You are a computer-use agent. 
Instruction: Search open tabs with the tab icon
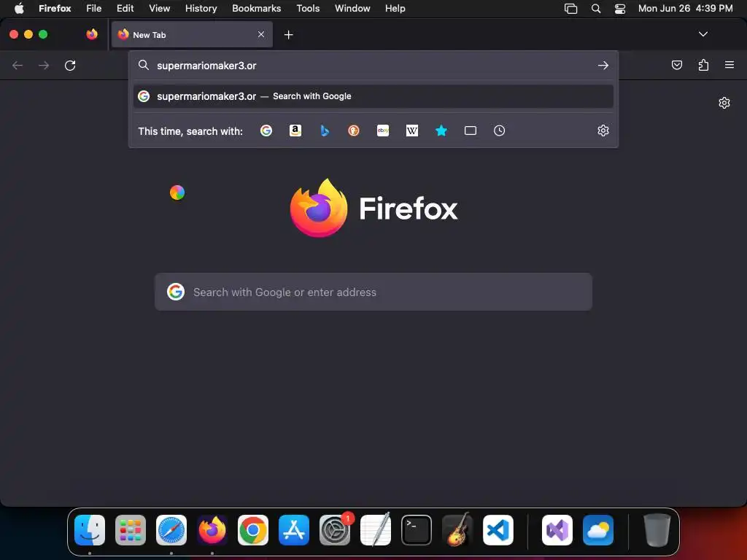click(471, 131)
